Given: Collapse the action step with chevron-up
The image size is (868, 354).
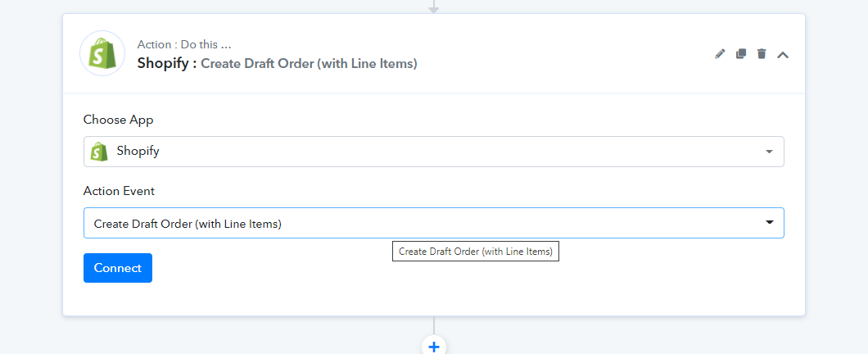Looking at the screenshot, I should tap(783, 54).
